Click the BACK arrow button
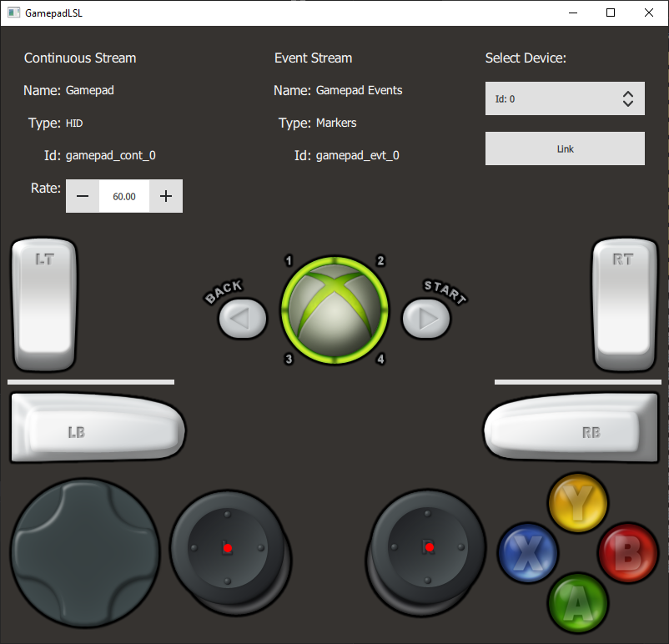The height and width of the screenshot is (644, 669). tap(243, 319)
